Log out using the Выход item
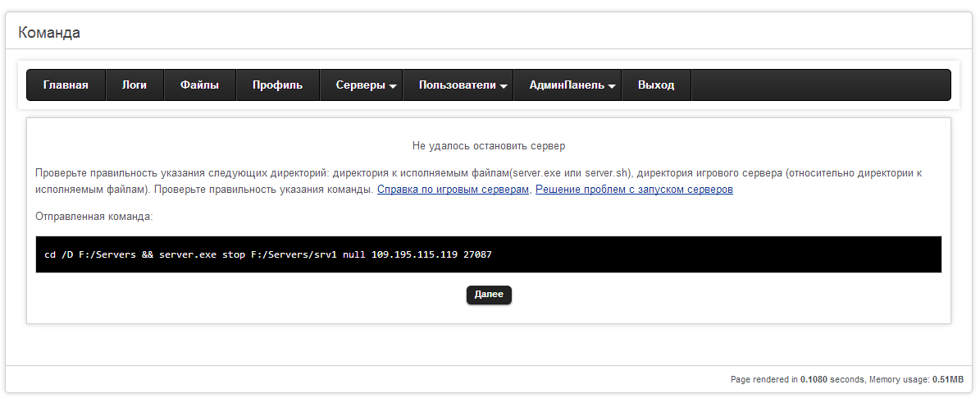Screen dimensions: 980x403 click(x=656, y=85)
